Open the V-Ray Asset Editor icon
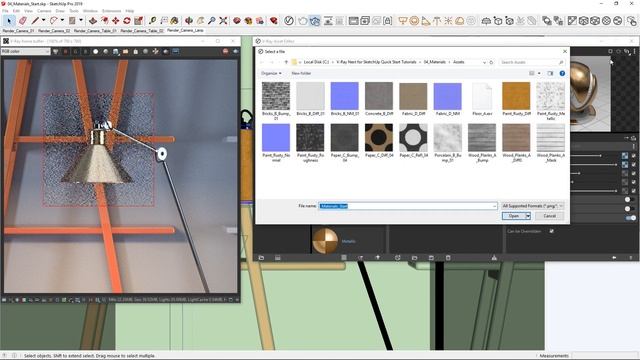The width and height of the screenshot is (640, 360). coord(289,20)
